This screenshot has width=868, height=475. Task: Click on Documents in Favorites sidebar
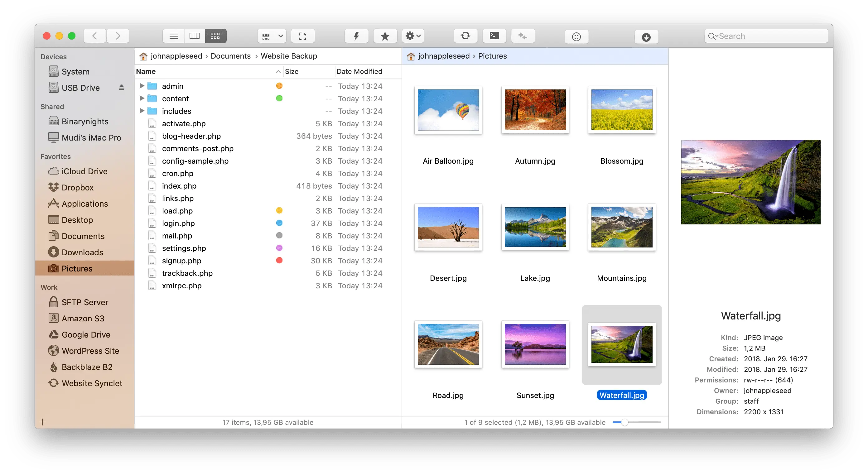pyautogui.click(x=83, y=236)
